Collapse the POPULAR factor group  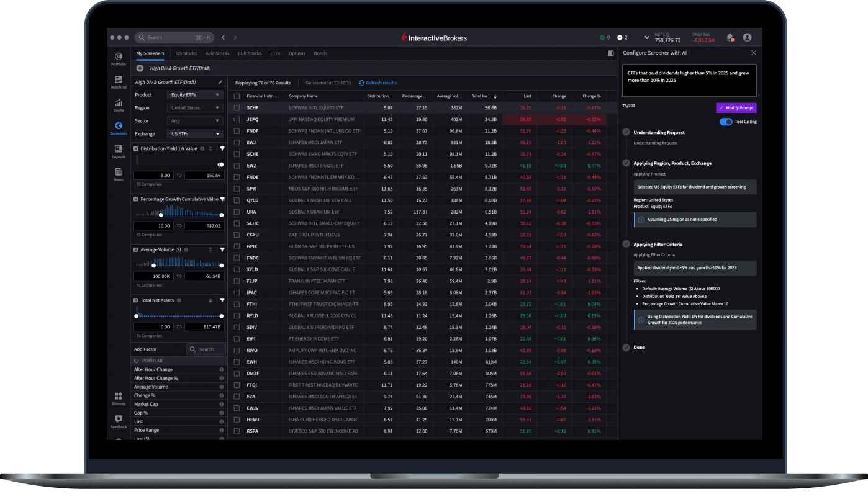pos(137,361)
